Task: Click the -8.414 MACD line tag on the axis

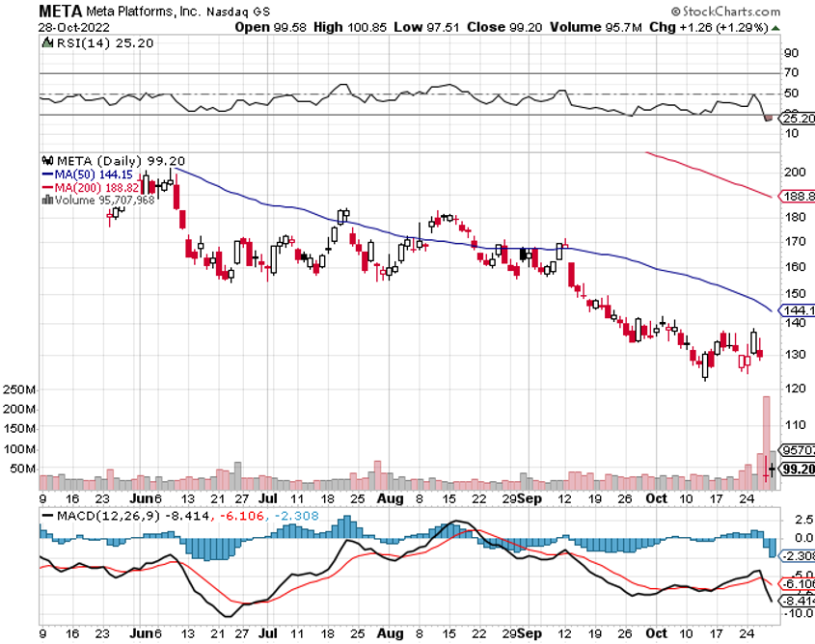Action: pos(797,601)
